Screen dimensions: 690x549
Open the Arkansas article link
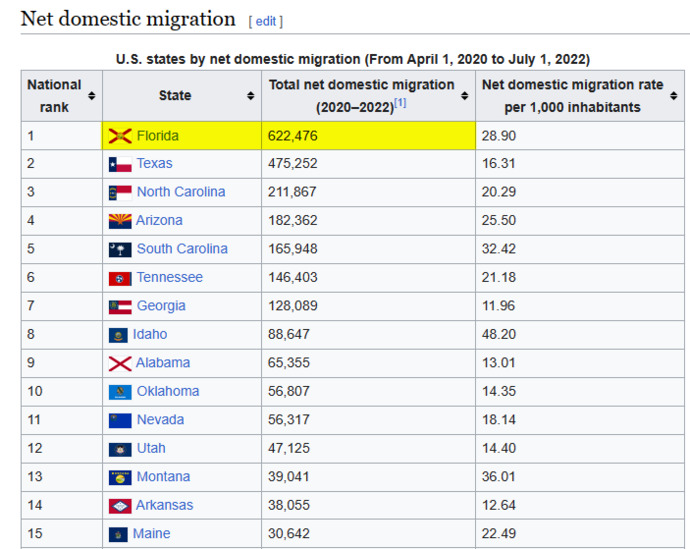coord(164,505)
